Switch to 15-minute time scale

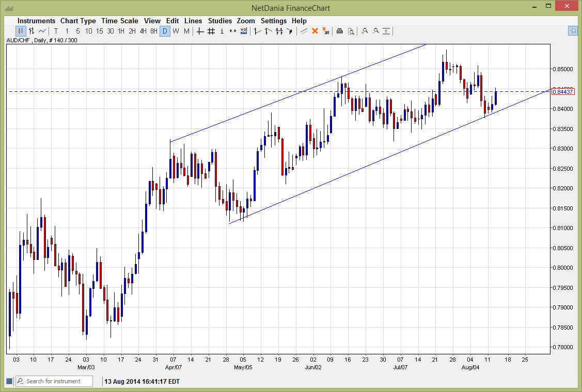100,31
